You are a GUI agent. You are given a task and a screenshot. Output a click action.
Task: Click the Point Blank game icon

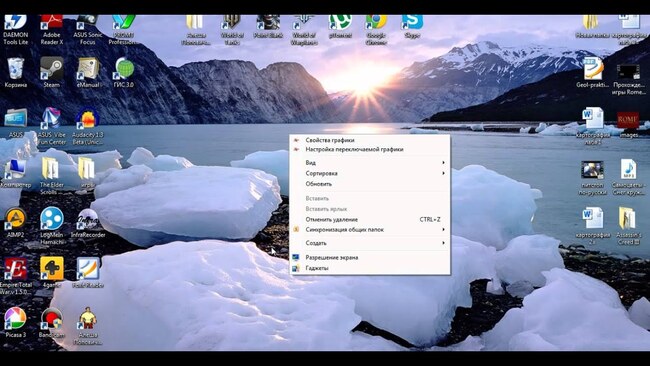[x=268, y=27]
